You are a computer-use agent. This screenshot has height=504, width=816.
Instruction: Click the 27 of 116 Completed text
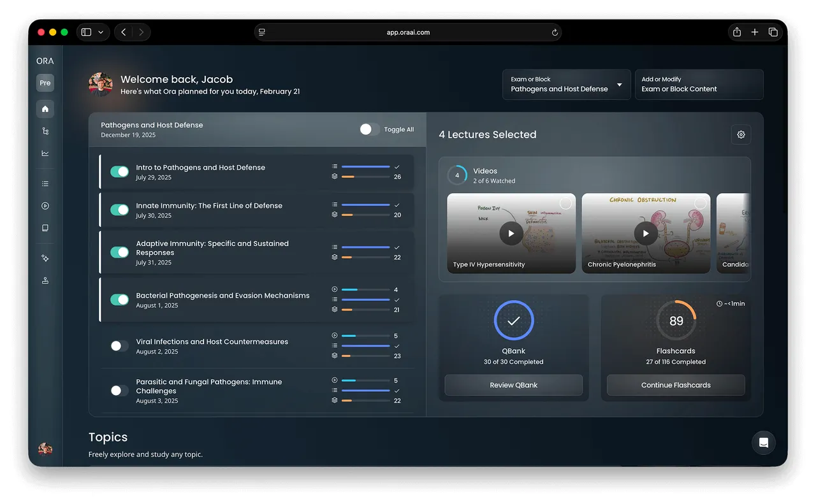click(676, 362)
